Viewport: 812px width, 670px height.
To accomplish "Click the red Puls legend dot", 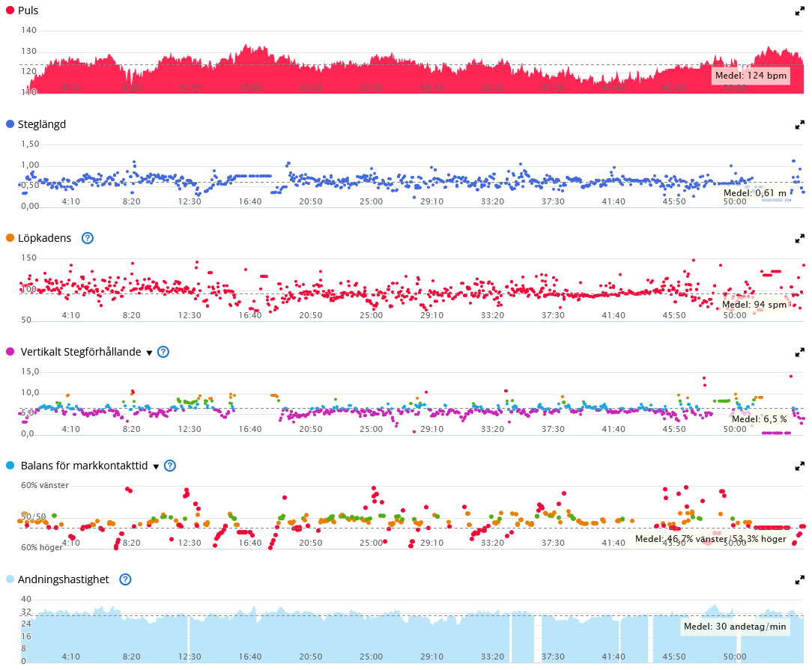I will coord(10,10).
